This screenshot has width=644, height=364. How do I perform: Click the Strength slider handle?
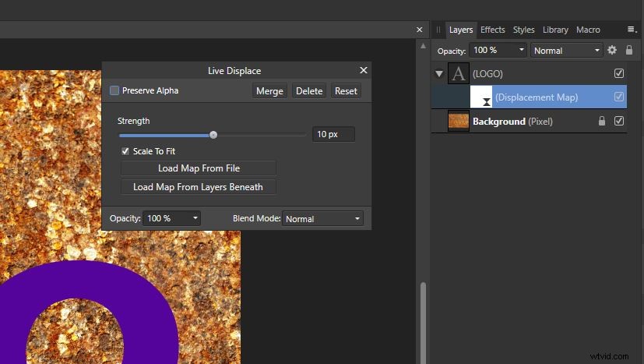[x=213, y=135]
